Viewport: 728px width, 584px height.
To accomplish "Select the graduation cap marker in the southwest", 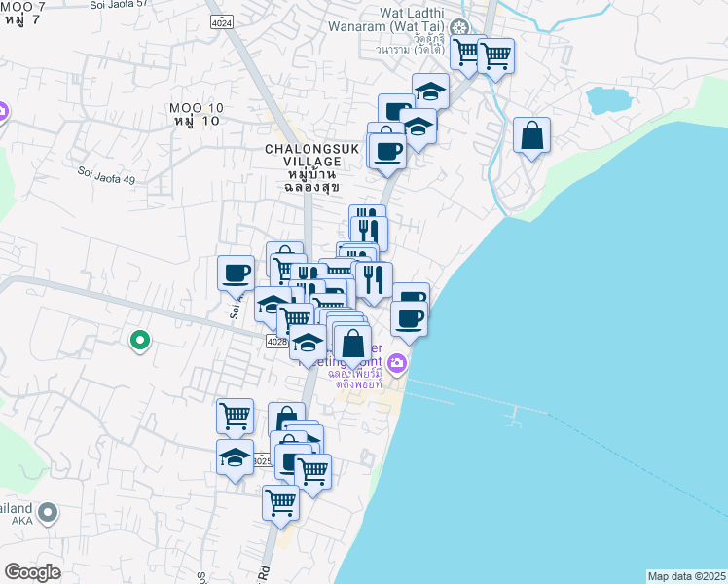I will tap(235, 457).
